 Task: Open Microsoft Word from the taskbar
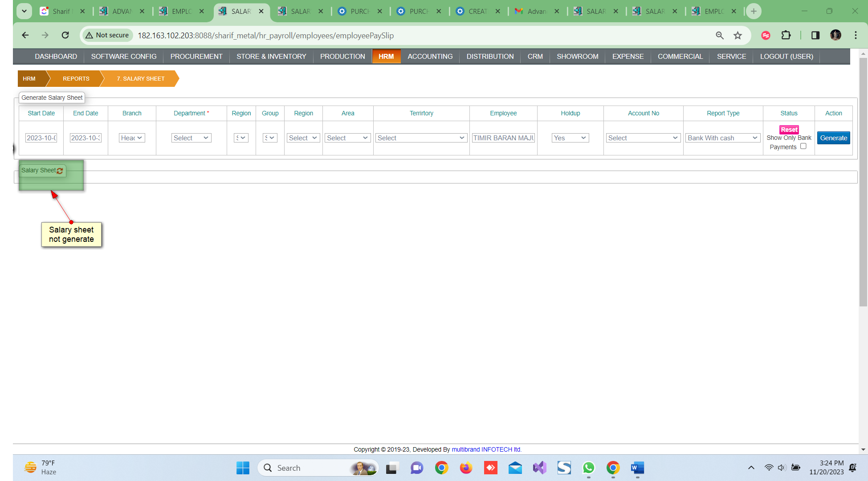(637, 468)
